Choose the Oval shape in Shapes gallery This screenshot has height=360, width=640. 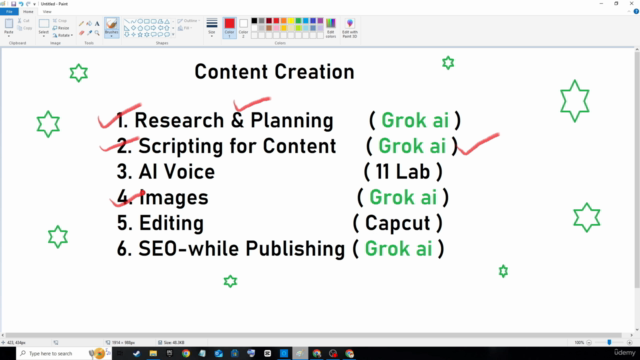(x=140, y=21)
